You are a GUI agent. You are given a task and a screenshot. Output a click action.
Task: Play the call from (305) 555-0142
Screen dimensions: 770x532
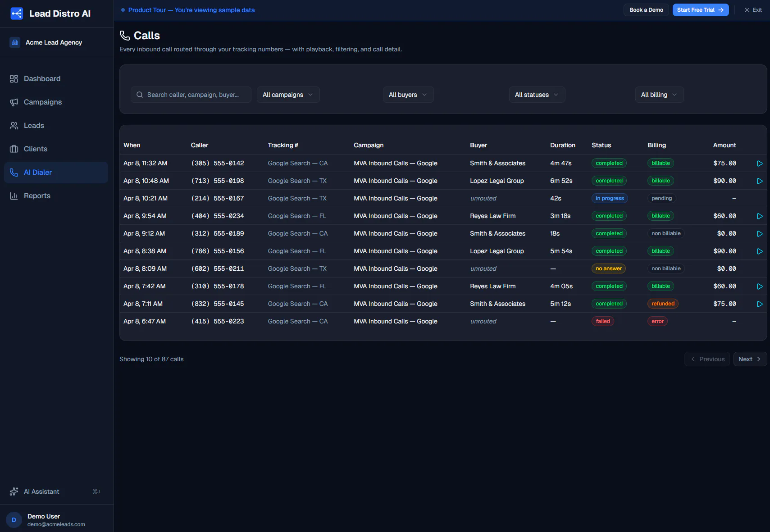[760, 164]
